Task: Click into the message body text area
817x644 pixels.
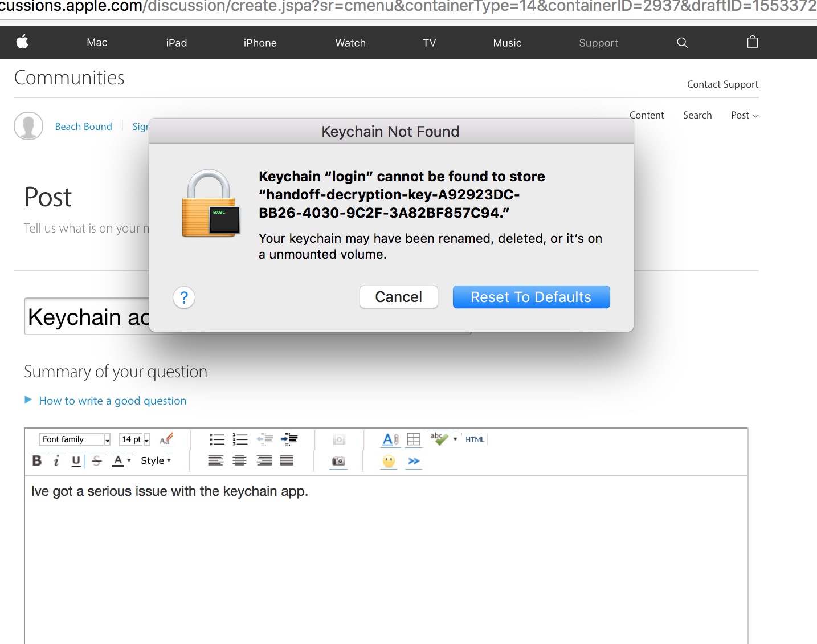Action: 386,560
